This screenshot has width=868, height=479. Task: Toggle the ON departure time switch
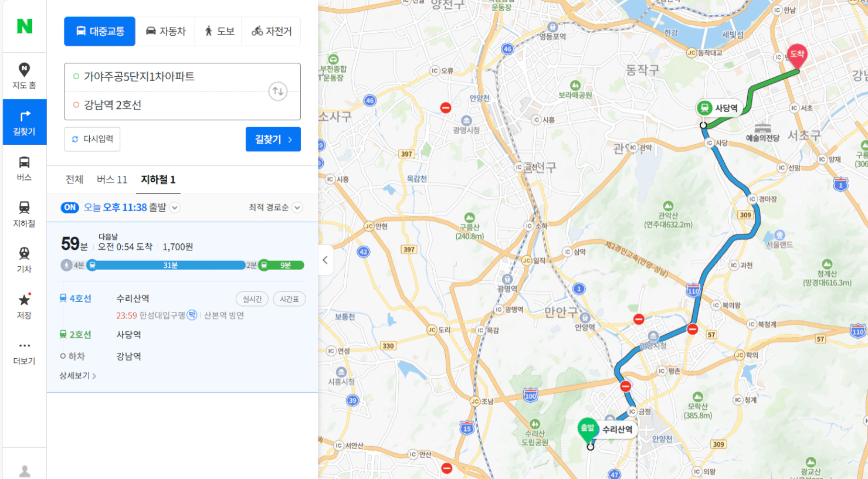70,208
